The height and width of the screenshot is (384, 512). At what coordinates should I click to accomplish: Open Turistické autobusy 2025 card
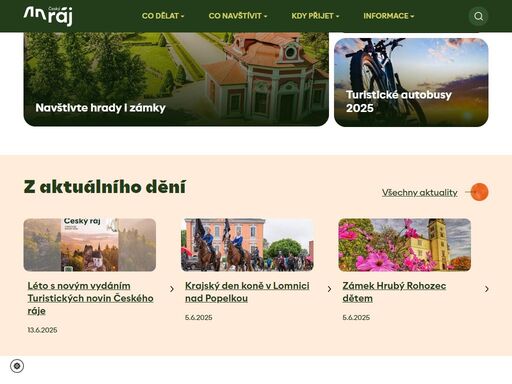pos(411,82)
